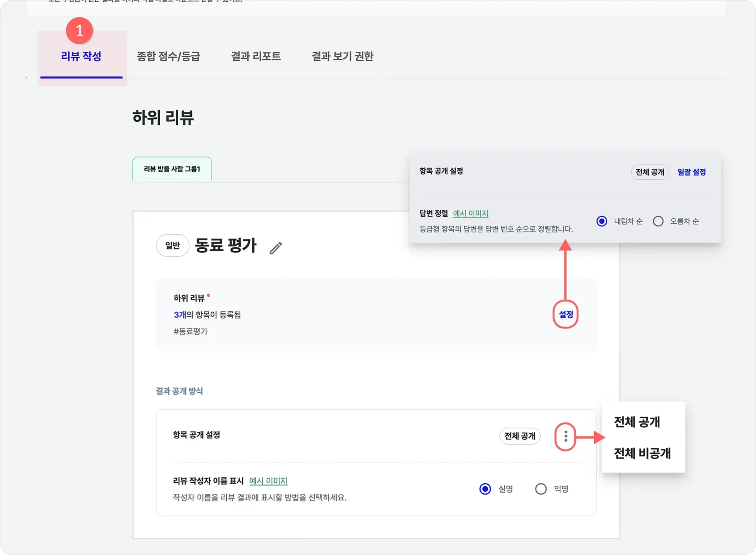Click the 일괄 설정 link
The width and height of the screenshot is (756, 555).
pyautogui.click(x=691, y=172)
